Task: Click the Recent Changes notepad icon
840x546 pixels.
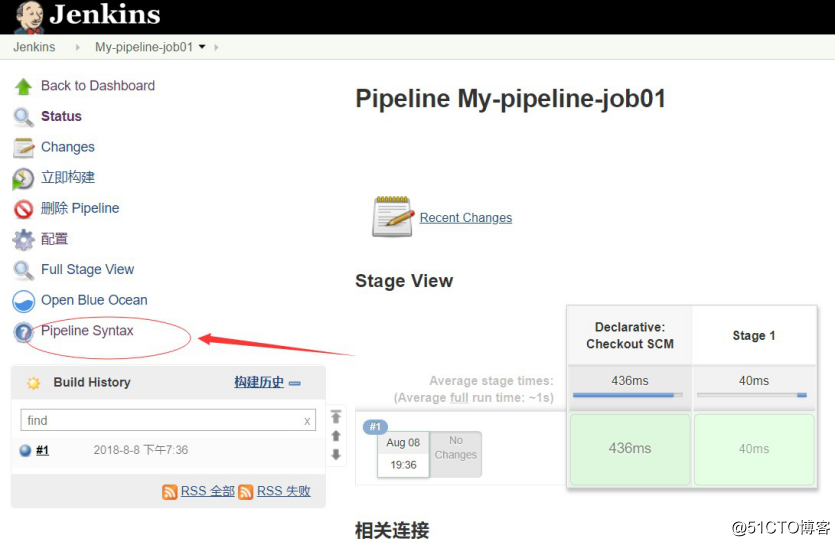Action: point(393,216)
